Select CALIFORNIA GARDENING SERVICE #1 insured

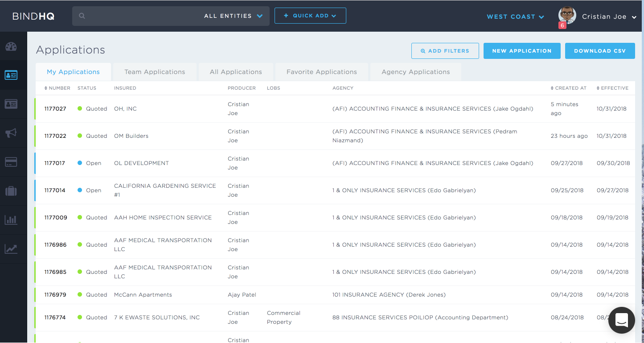[x=165, y=190]
